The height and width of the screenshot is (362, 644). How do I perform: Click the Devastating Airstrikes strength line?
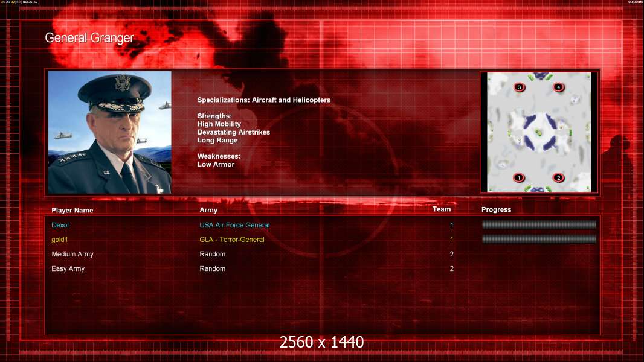234,132
